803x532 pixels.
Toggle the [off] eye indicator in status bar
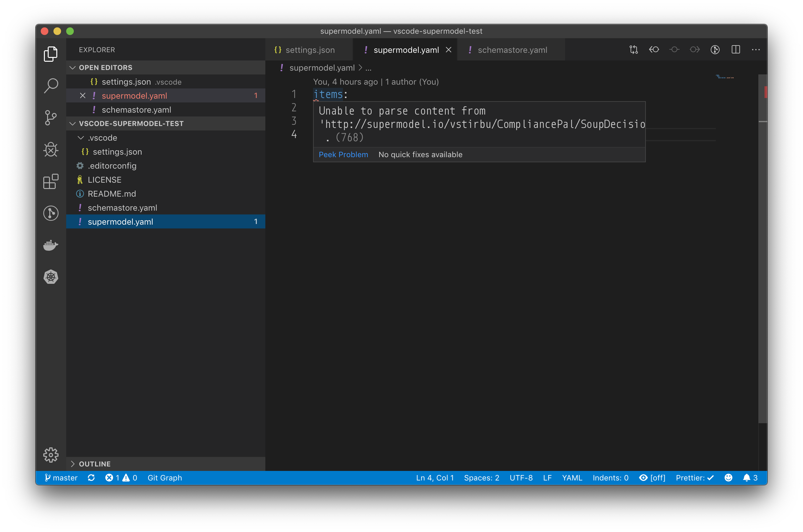pos(652,478)
